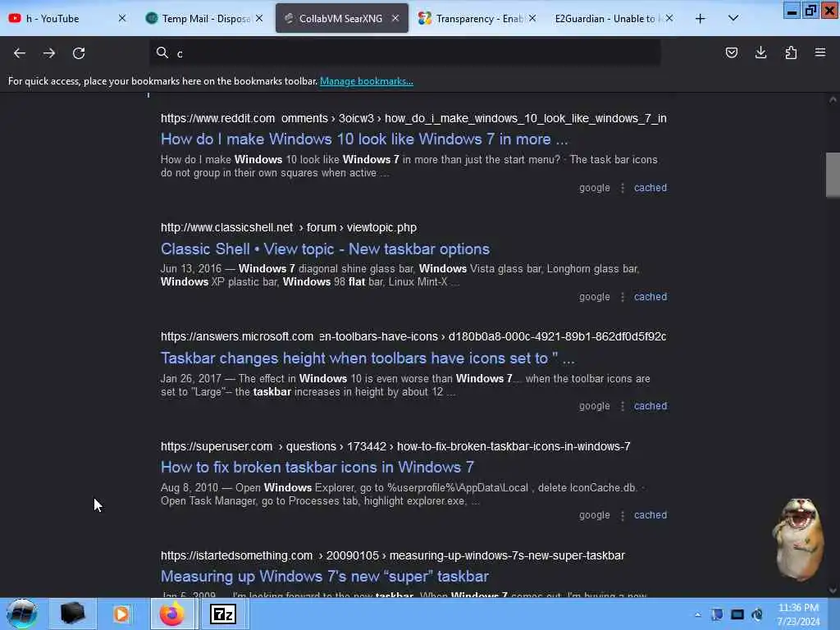The image size is (840, 630).
Task: Close the YouTube tab
Action: 122,18
